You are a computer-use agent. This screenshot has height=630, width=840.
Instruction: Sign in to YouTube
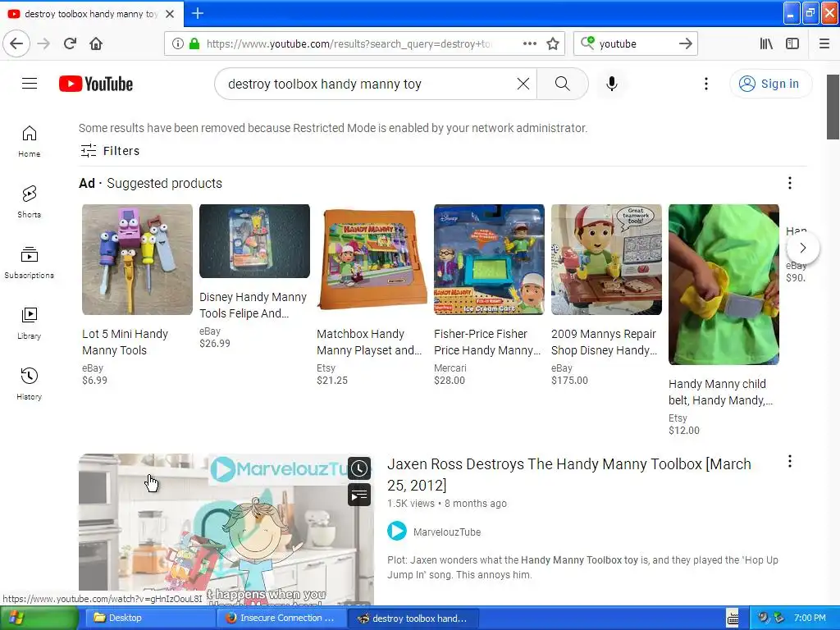click(770, 84)
